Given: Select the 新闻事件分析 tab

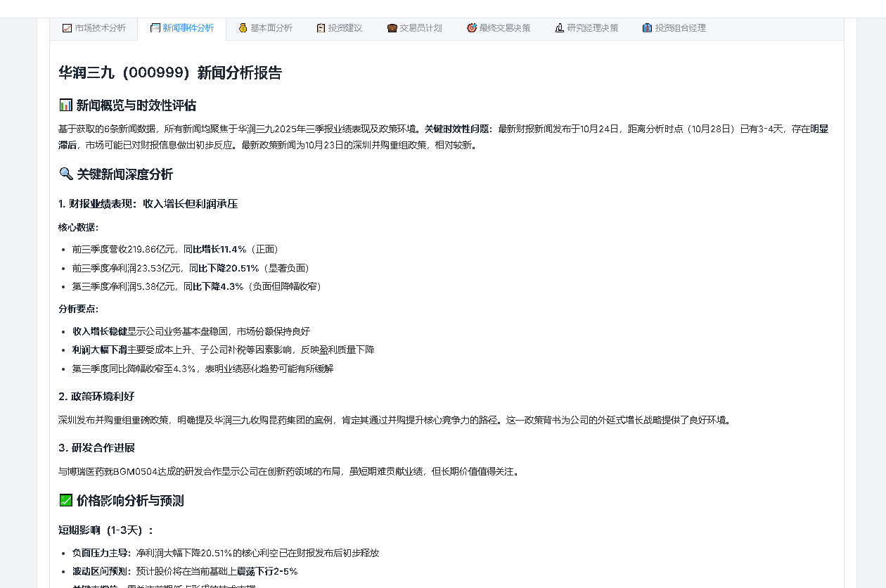Looking at the screenshot, I should [181, 28].
